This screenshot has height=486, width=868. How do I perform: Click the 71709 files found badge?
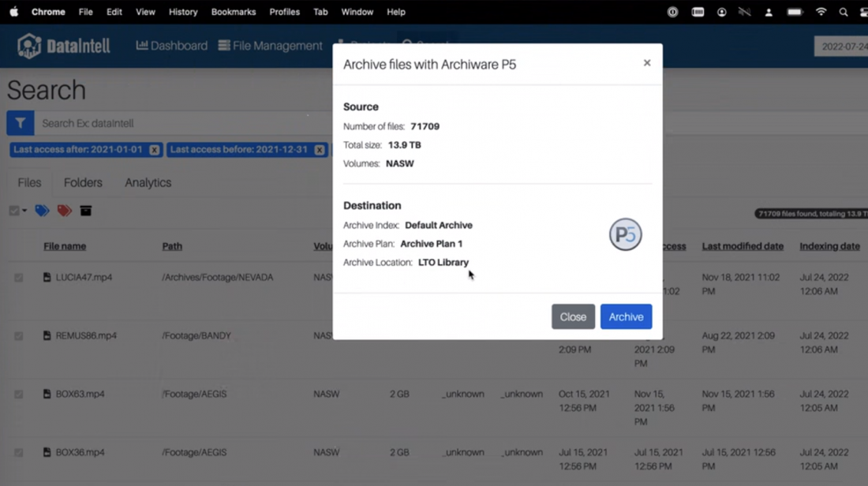coord(811,214)
